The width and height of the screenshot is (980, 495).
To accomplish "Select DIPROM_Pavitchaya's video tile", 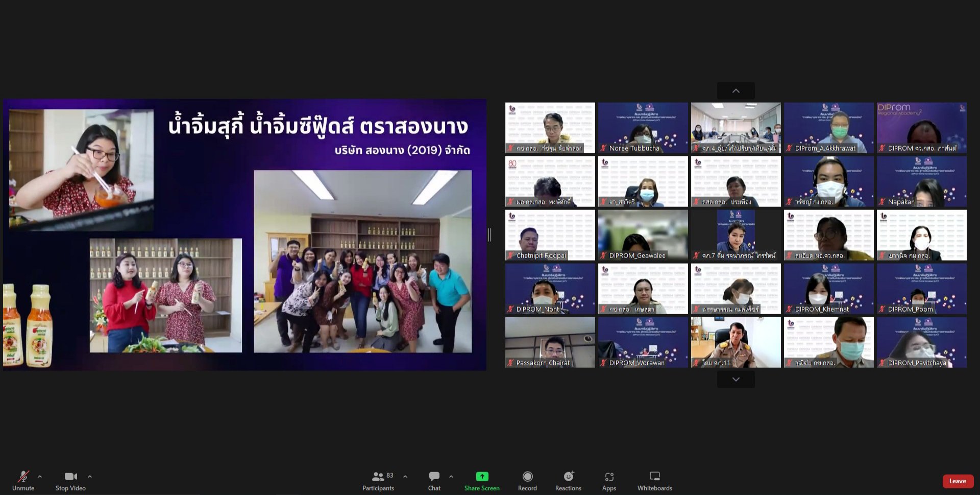I will [922, 342].
